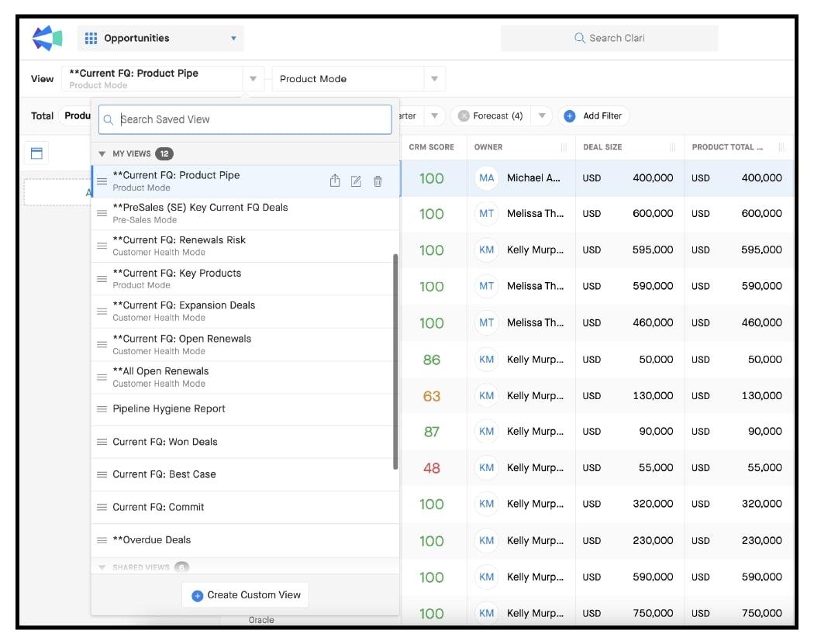Remove the Forecast (4) filter with x icon
This screenshot has height=644, width=814.
[464, 116]
